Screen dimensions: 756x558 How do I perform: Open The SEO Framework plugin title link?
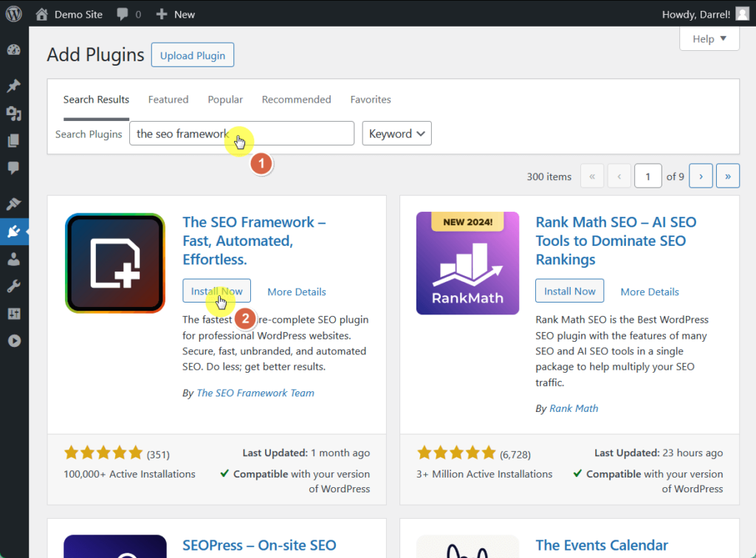(x=254, y=241)
